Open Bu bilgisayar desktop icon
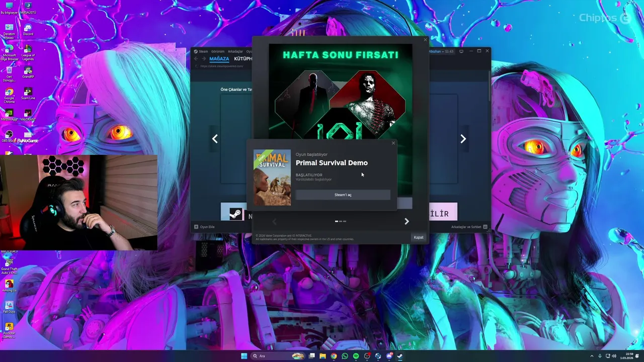The image size is (644, 362). pyautogui.click(x=9, y=9)
